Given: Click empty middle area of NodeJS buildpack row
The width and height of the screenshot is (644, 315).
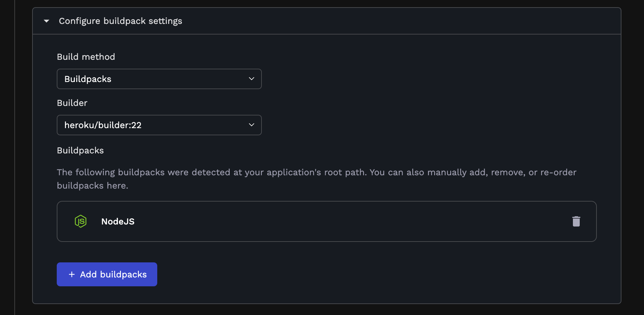Looking at the screenshot, I should pos(342,221).
